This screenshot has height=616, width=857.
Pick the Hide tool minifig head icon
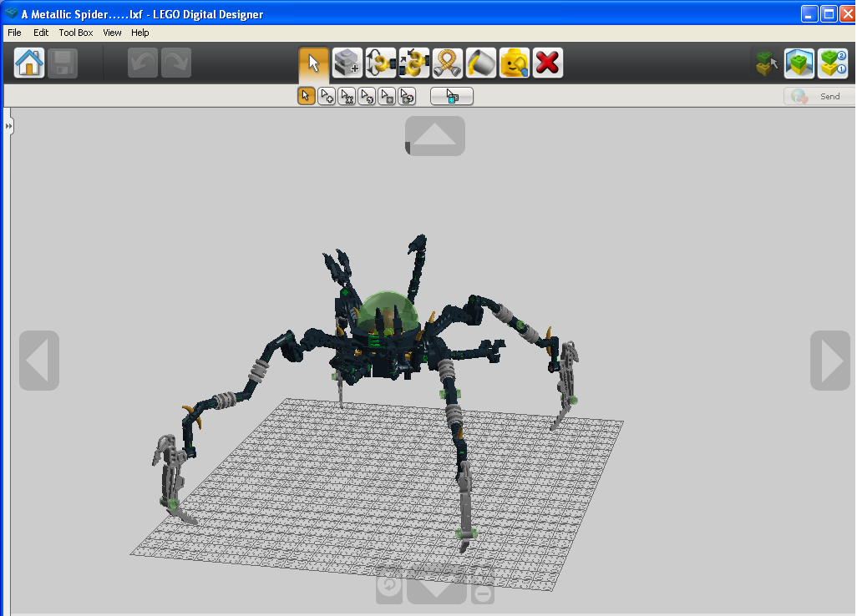point(515,62)
